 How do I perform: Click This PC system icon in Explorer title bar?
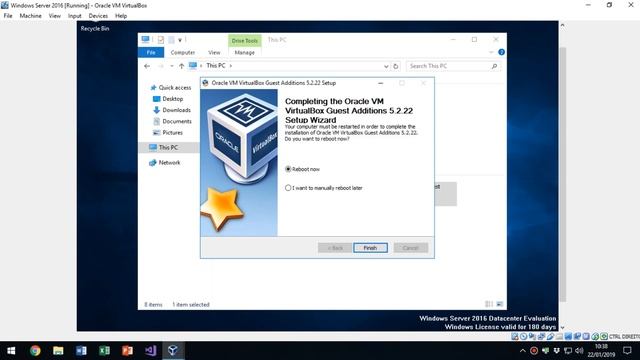pyautogui.click(x=145, y=39)
